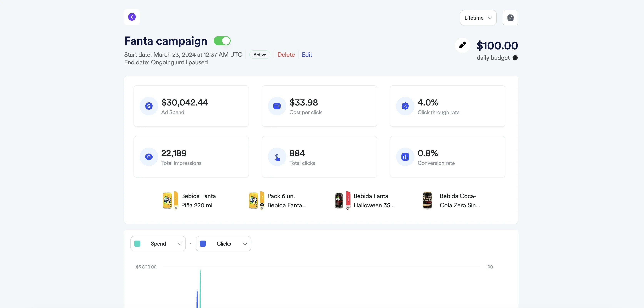644x308 pixels.
Task: Toggle the Fanta campaign active switch
Action: click(x=222, y=41)
